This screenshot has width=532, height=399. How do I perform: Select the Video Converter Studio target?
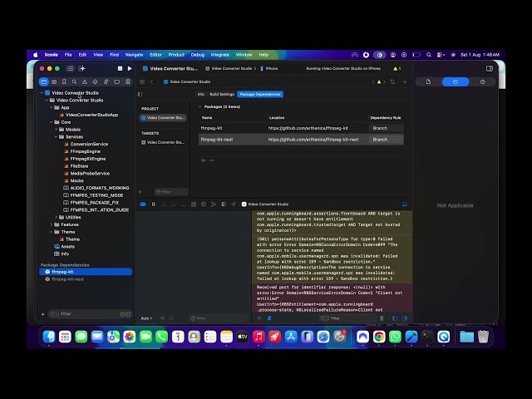(x=163, y=142)
